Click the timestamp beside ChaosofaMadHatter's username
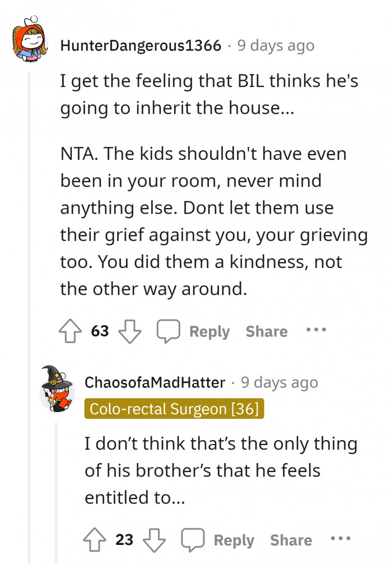This screenshot has height=564, width=392. click(279, 382)
